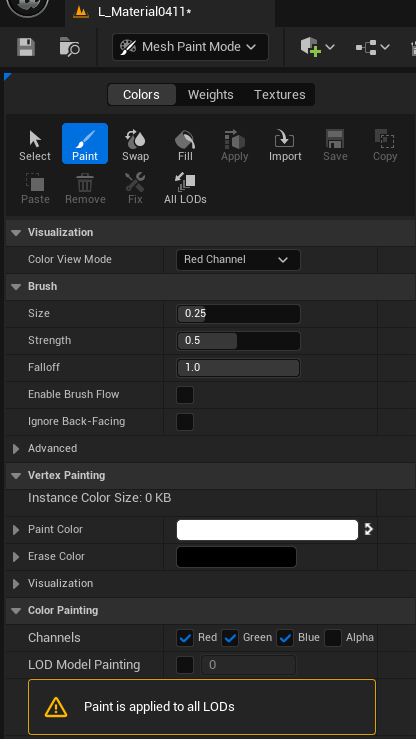Expand the Advanced section
Viewport: 416px width, 739px height.
[16, 449]
